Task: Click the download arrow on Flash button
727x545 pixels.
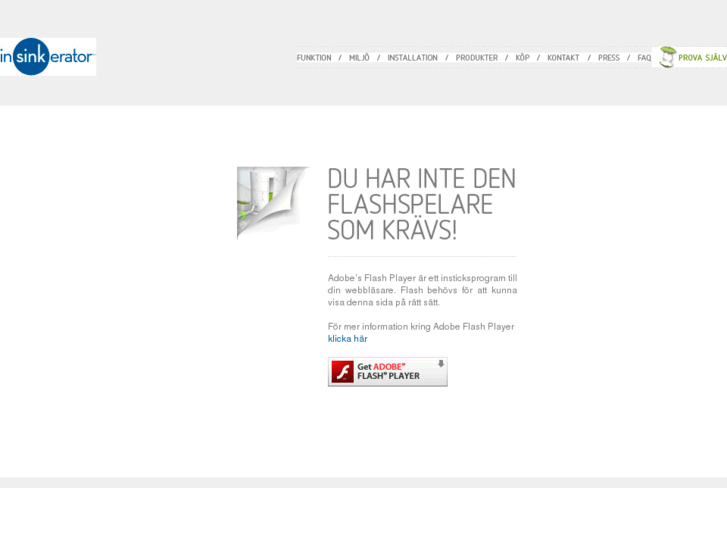Action: (x=441, y=364)
